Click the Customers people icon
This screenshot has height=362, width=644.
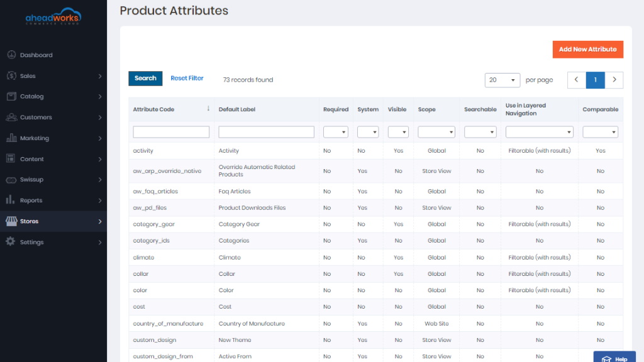click(x=11, y=117)
